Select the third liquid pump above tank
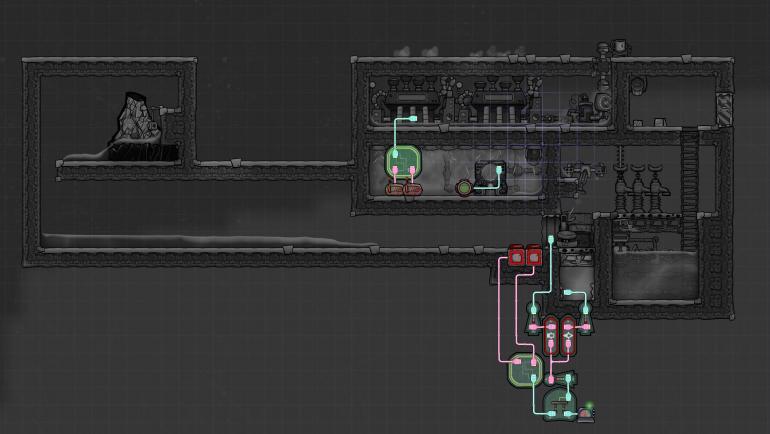The width and height of the screenshot is (770, 434). tap(656, 189)
